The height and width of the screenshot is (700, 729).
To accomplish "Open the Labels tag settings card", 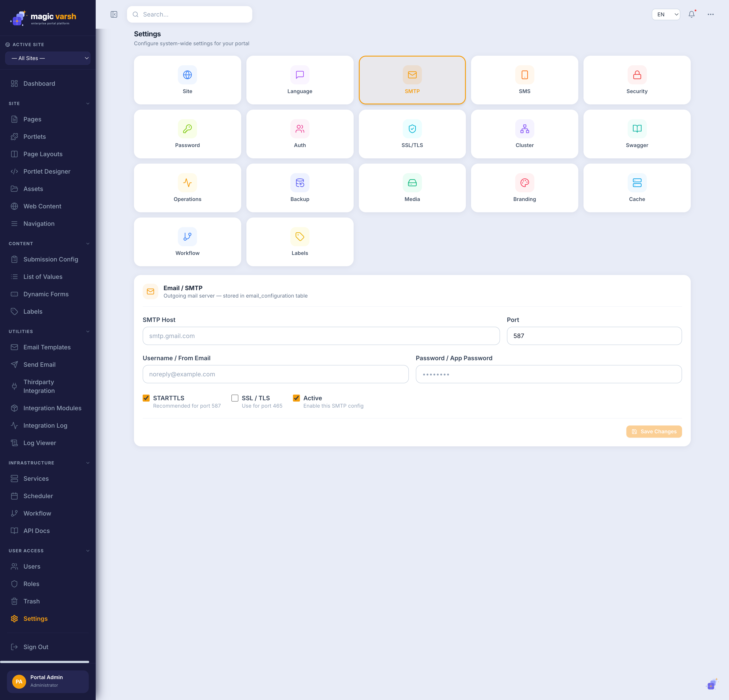I will click(x=300, y=242).
